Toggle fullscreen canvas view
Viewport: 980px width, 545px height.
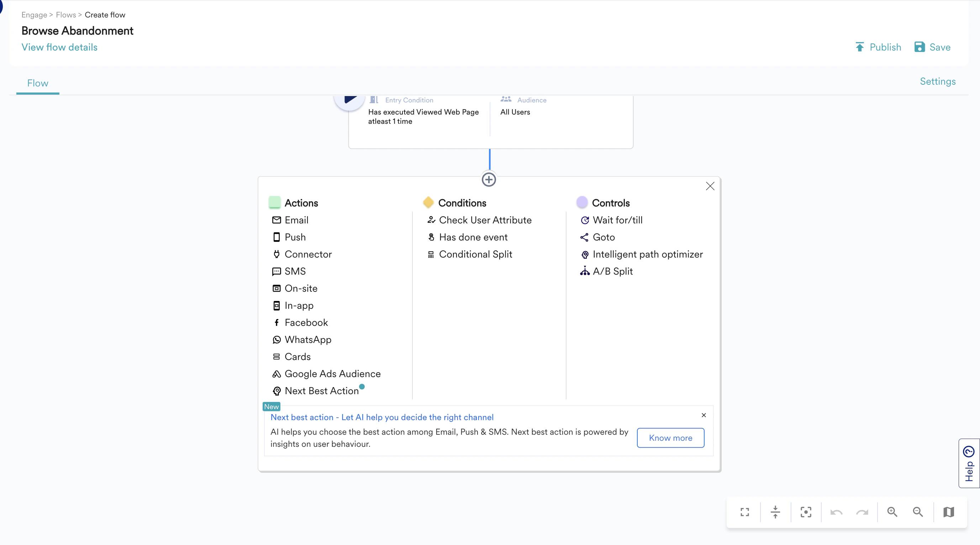point(745,512)
